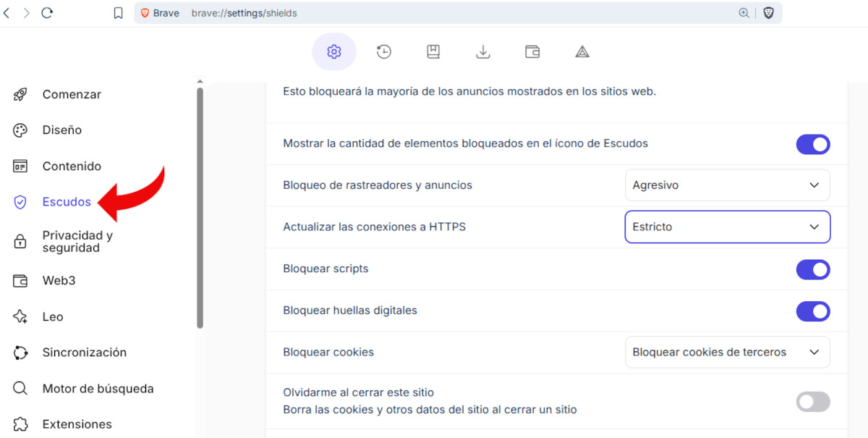Open the browser History panel
868x438 pixels.
383,51
